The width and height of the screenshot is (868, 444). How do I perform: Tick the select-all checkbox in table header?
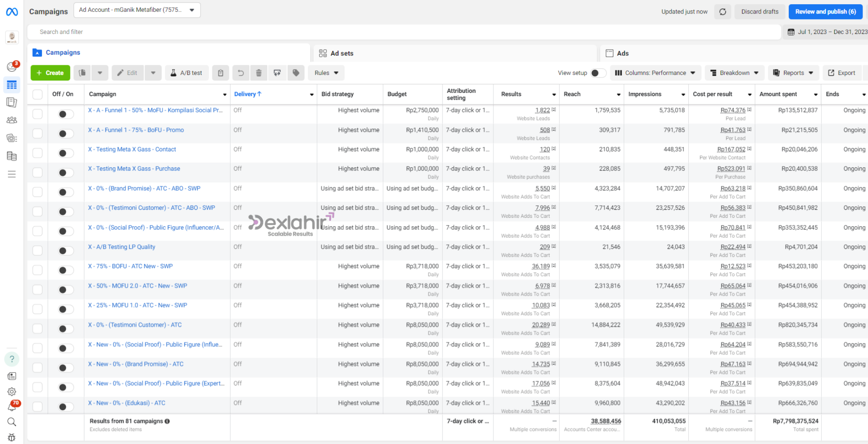(x=38, y=94)
